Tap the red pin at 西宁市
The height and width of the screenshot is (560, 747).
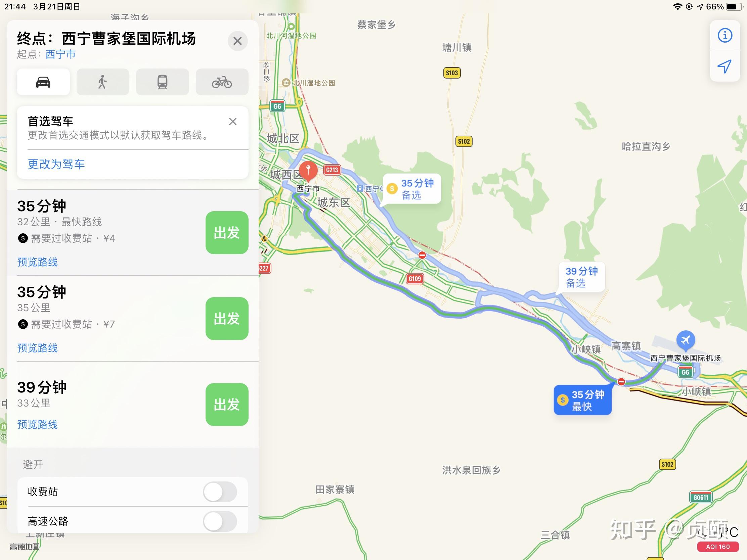click(x=308, y=171)
